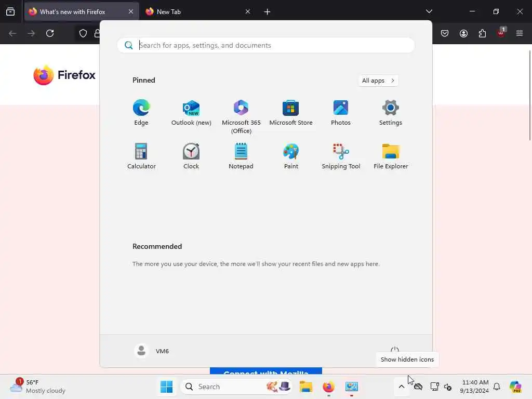The height and width of the screenshot is (399, 532).
Task: Reload the current Firefox page
Action: (x=50, y=33)
